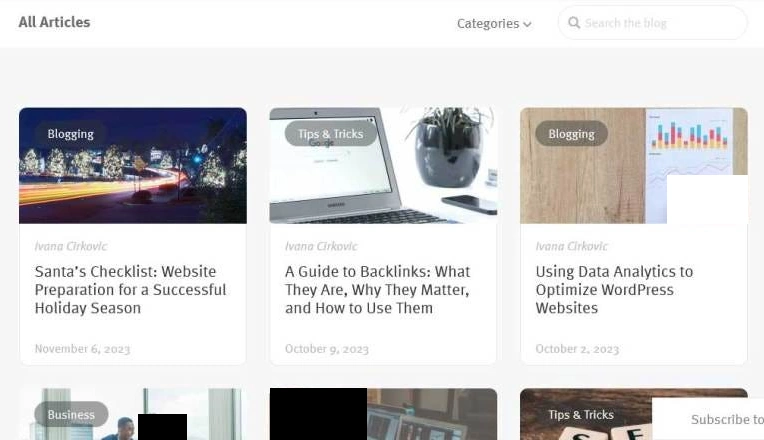Image resolution: width=764 pixels, height=440 pixels.
Task: Click the Business category tag
Action: click(71, 414)
